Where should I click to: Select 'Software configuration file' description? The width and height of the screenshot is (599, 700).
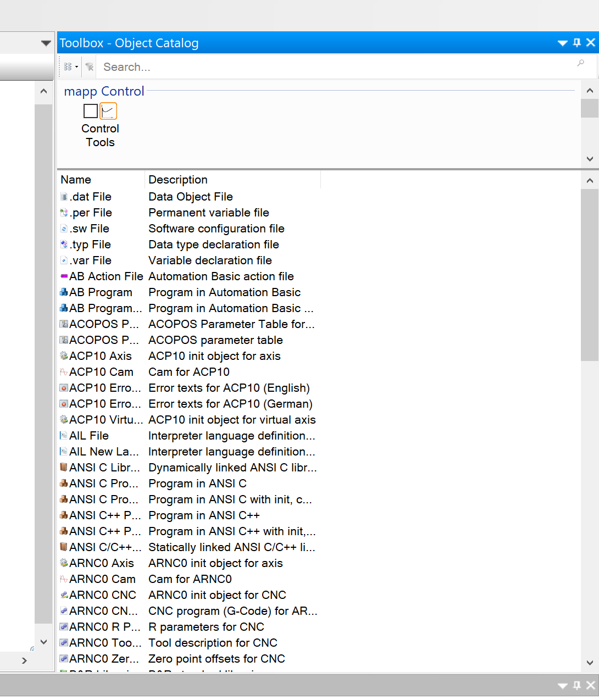point(217,229)
